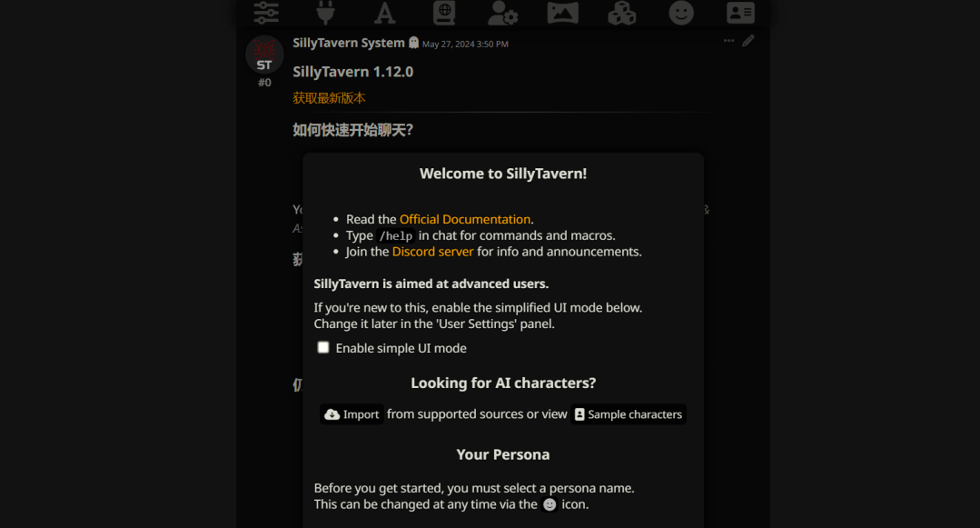Click the ghost icon beside SillyTavern System
980x528 pixels.
414,43
